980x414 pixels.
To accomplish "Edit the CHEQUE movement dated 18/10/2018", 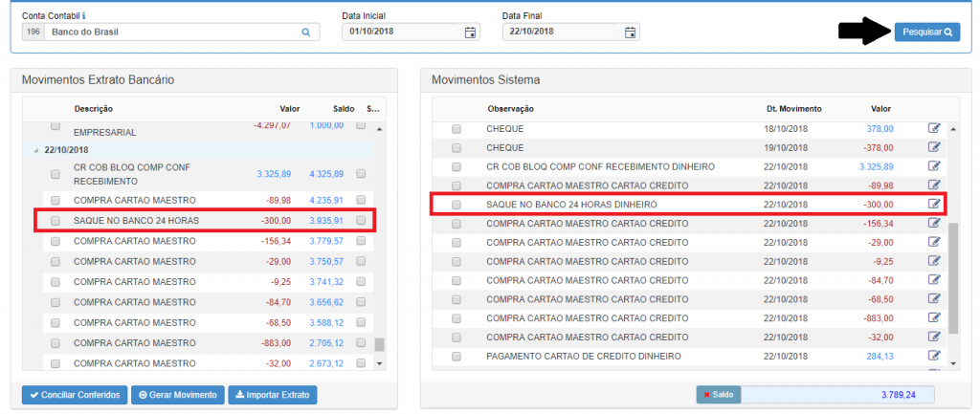I will [934, 129].
